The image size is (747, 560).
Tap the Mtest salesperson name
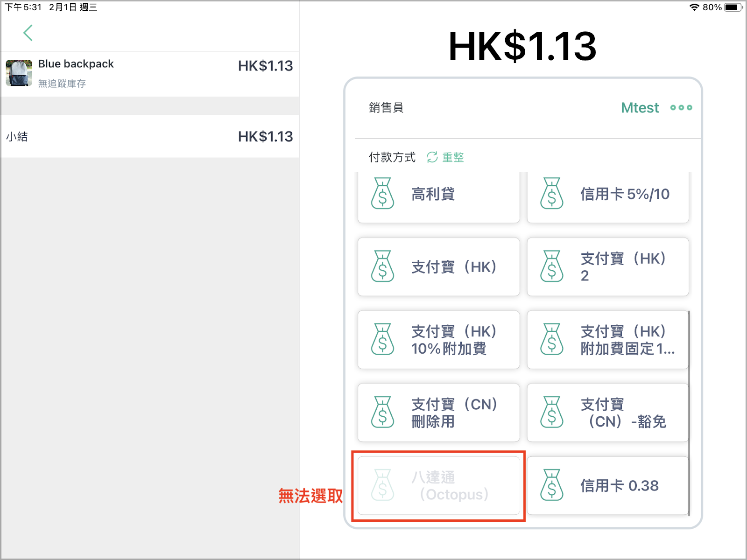point(640,108)
